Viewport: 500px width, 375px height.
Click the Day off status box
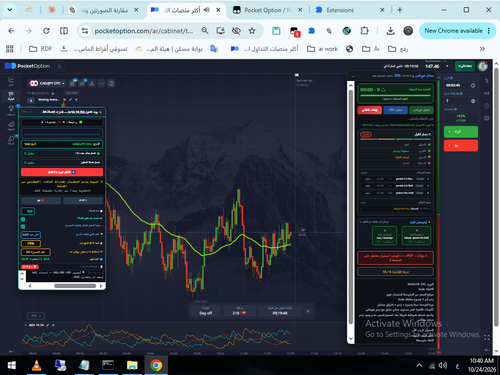[205, 311]
